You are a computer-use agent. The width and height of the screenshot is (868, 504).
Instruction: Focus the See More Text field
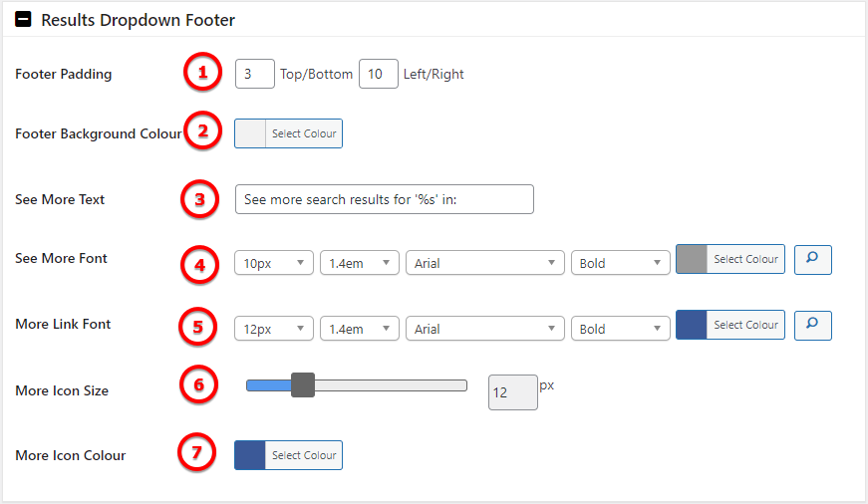(385, 199)
